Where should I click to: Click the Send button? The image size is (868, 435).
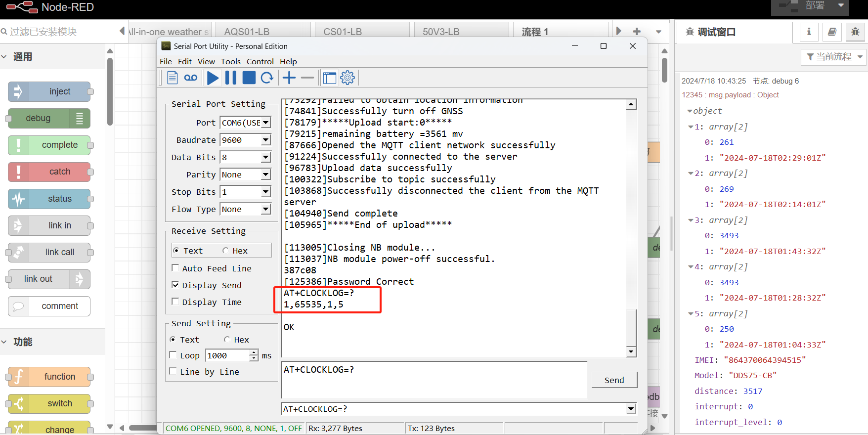614,380
